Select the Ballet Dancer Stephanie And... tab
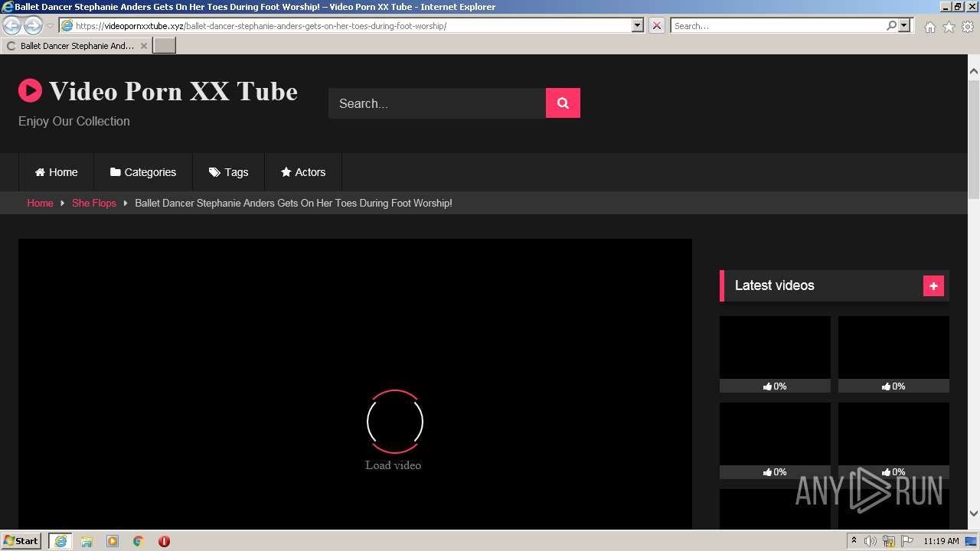This screenshot has height=551, width=980. pyautogui.click(x=77, y=46)
